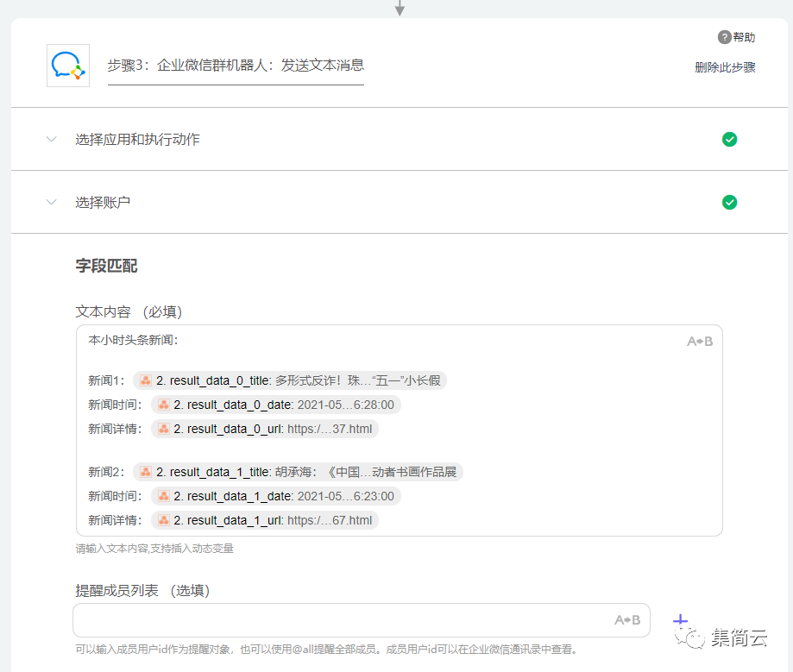
Task: Click the 文本内容 (必填) label
Action: click(x=129, y=311)
